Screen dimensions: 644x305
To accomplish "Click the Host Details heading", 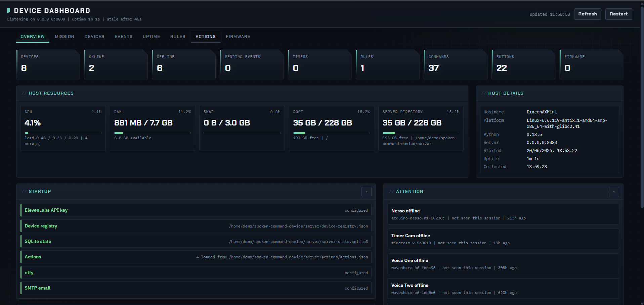I will [x=506, y=93].
